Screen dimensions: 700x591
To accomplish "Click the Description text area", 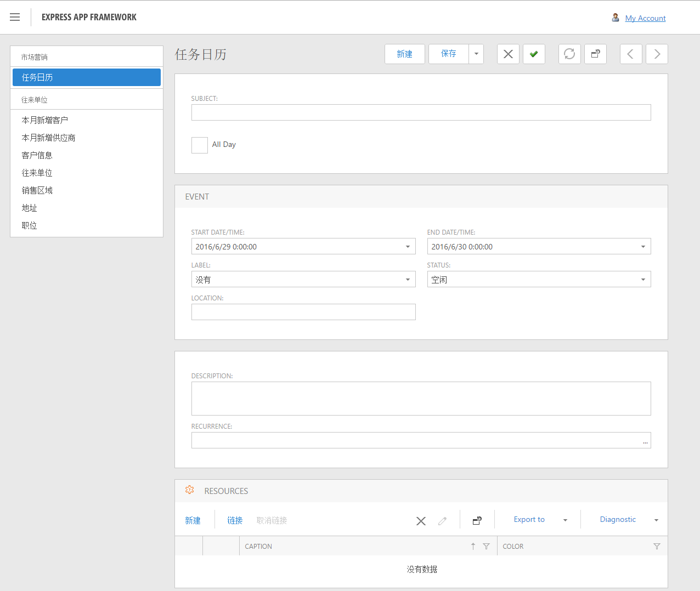I will [421, 399].
